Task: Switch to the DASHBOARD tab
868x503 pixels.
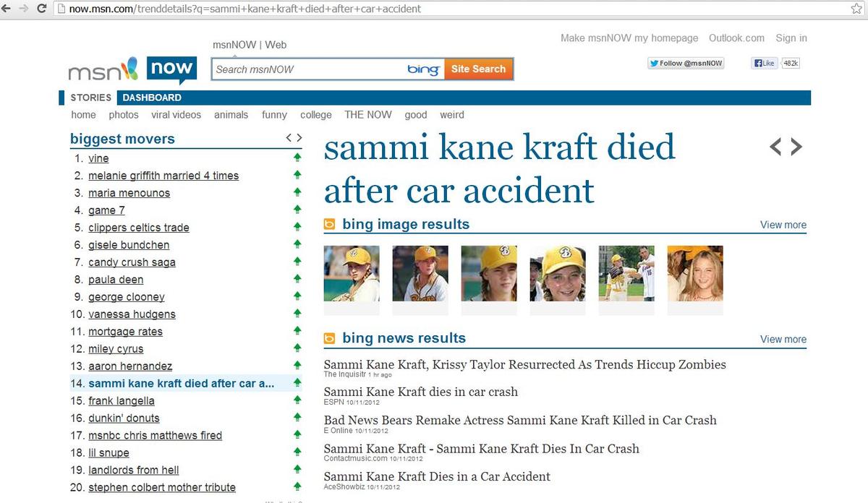Action: [152, 98]
